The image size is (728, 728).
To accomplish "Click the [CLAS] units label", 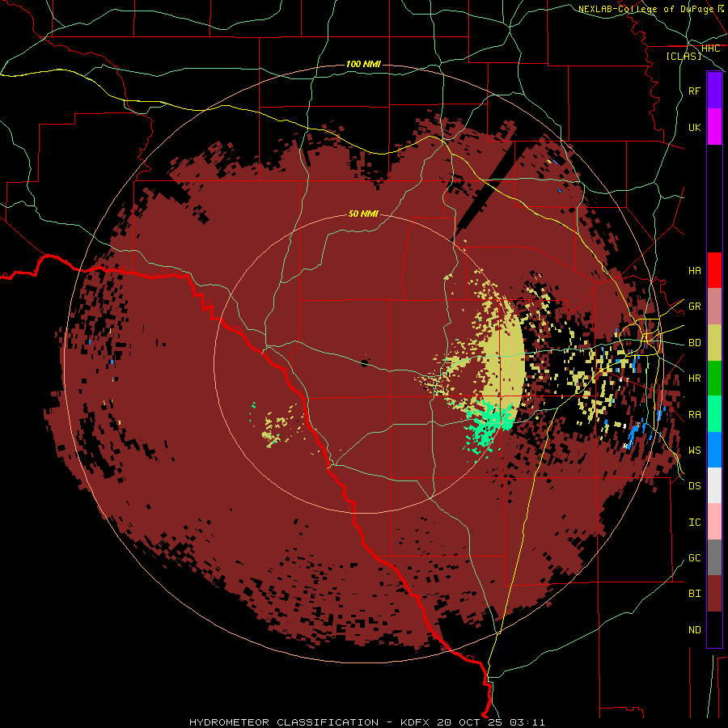I will tap(684, 57).
